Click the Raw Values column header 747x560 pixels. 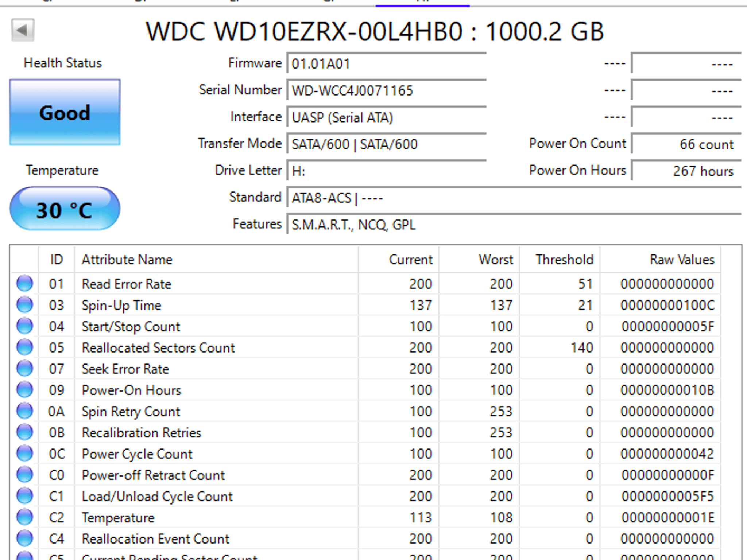point(660,260)
